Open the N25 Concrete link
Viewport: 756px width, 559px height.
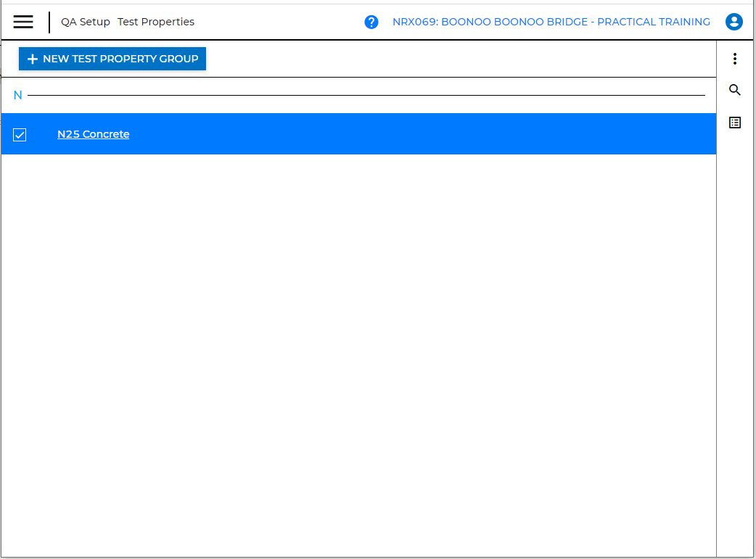[94, 134]
